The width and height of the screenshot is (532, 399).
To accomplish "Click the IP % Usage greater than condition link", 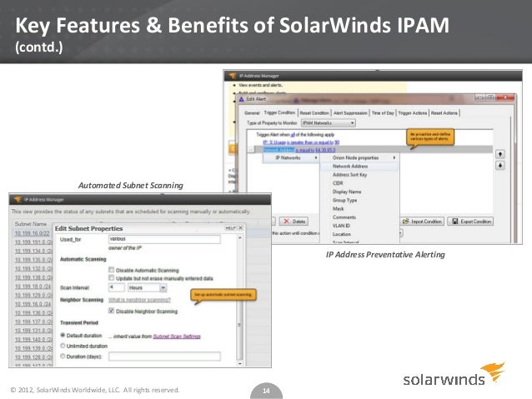I will pos(301,142).
